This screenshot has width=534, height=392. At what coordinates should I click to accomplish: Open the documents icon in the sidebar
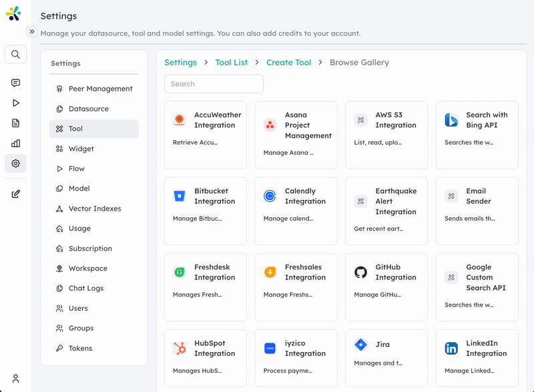click(15, 123)
